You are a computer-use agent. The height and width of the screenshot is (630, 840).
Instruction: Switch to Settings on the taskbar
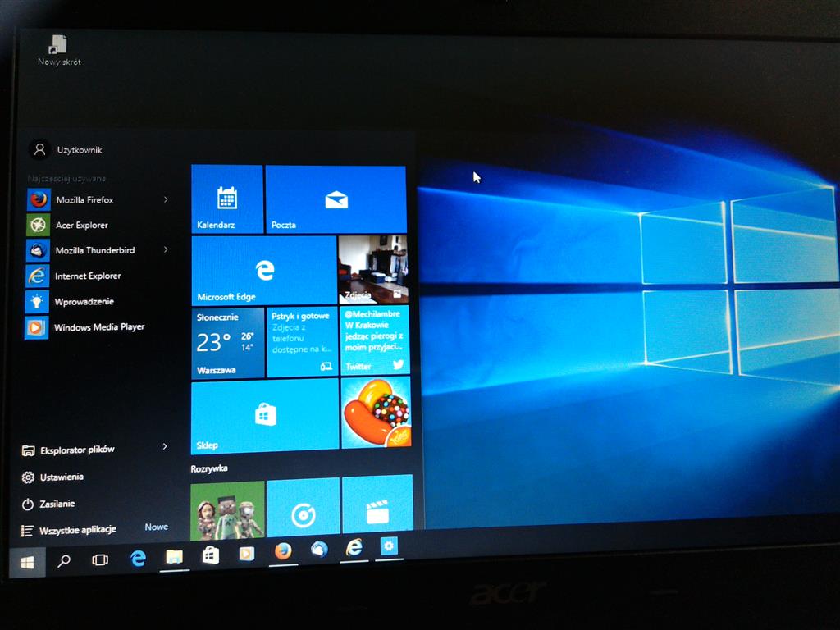point(389,546)
